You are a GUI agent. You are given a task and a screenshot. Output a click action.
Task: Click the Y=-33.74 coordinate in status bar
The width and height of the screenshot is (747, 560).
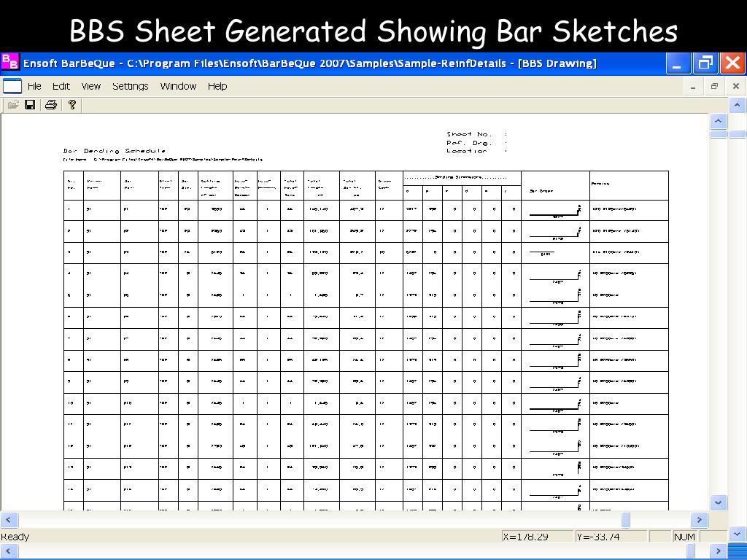pyautogui.click(x=598, y=537)
